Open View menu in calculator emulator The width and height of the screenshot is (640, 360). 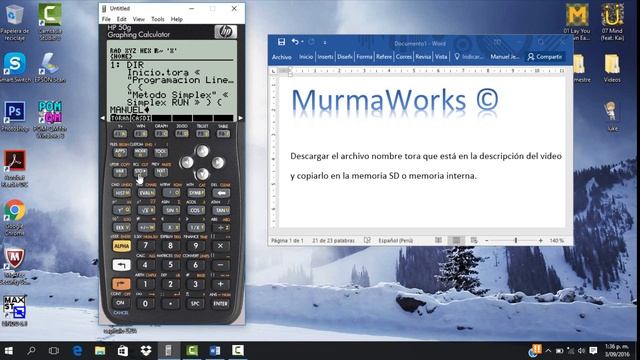pyautogui.click(x=139, y=19)
